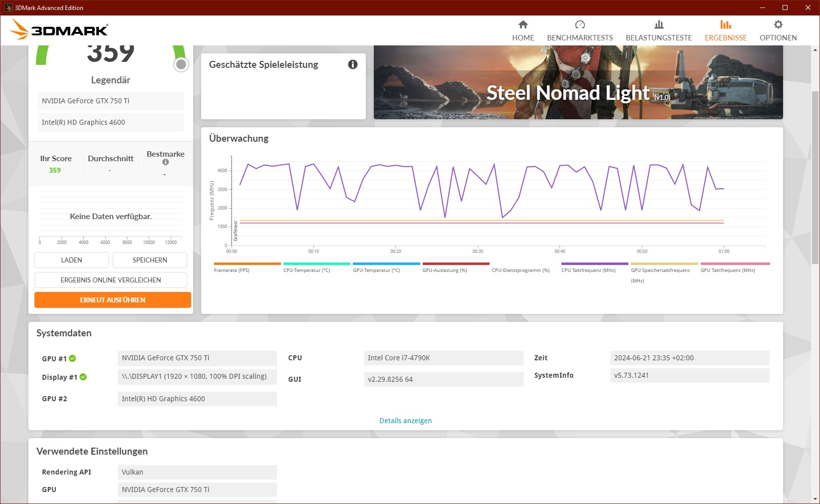
Task: Click the Verwendete Einstellungen heading
Action: 92,451
